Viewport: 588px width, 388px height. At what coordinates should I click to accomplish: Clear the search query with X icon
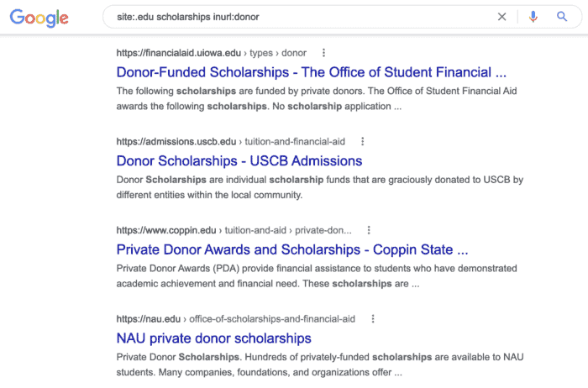click(x=501, y=17)
